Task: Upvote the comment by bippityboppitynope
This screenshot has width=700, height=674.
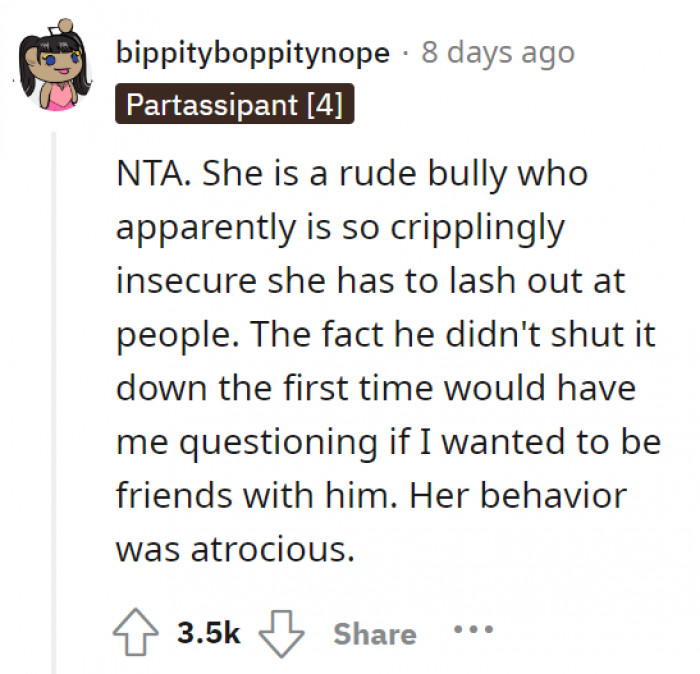Action: [x=139, y=633]
